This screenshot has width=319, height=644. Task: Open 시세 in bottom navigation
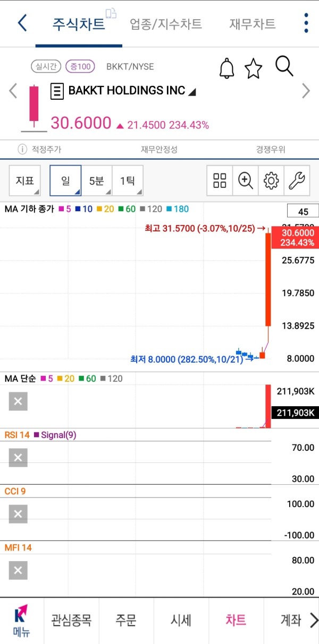[x=181, y=620]
